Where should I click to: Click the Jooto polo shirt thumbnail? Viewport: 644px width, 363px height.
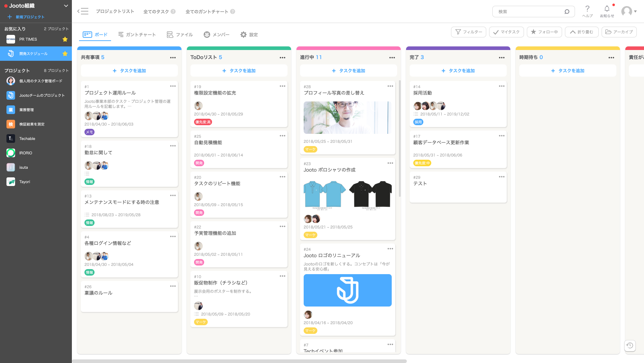coord(348,194)
